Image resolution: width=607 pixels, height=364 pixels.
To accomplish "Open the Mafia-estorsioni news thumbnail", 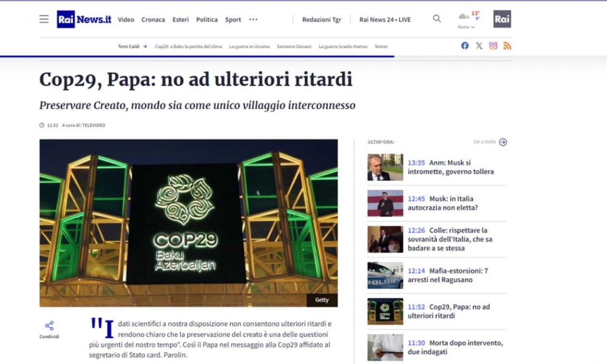I will [x=385, y=275].
